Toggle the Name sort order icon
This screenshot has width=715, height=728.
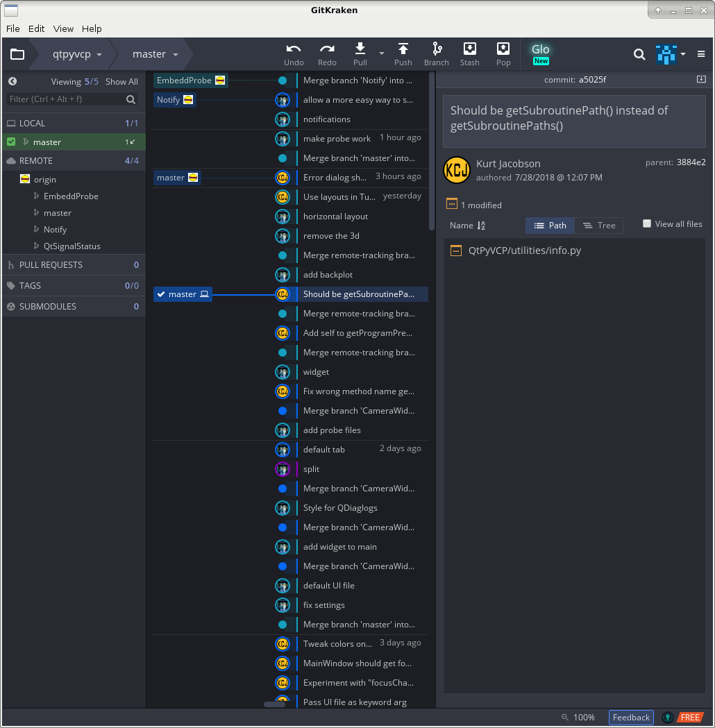pyautogui.click(x=481, y=225)
